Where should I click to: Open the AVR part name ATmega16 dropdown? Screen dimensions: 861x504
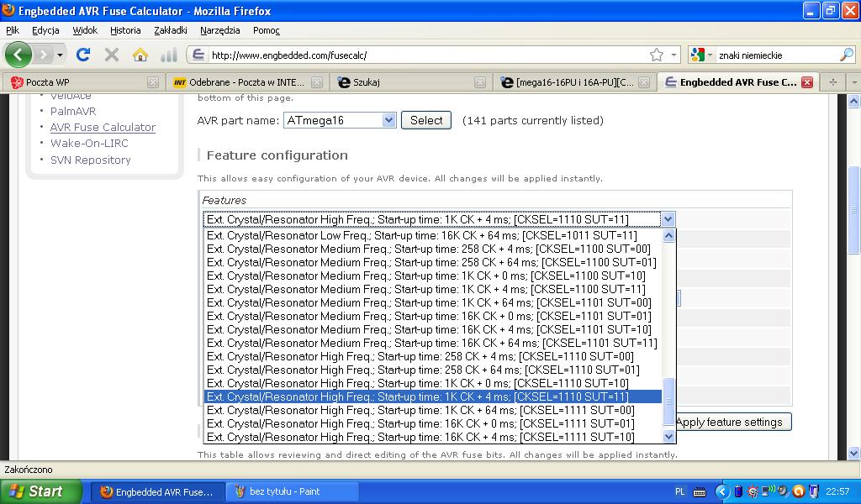tap(340, 120)
